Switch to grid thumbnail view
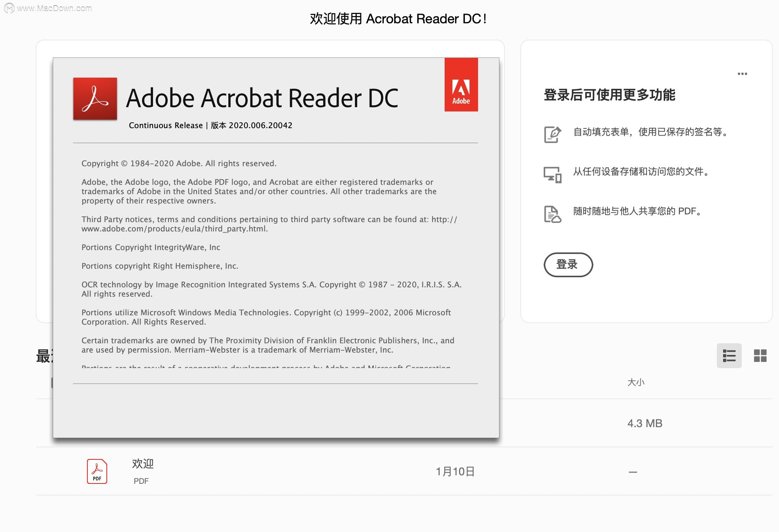 pyautogui.click(x=760, y=355)
